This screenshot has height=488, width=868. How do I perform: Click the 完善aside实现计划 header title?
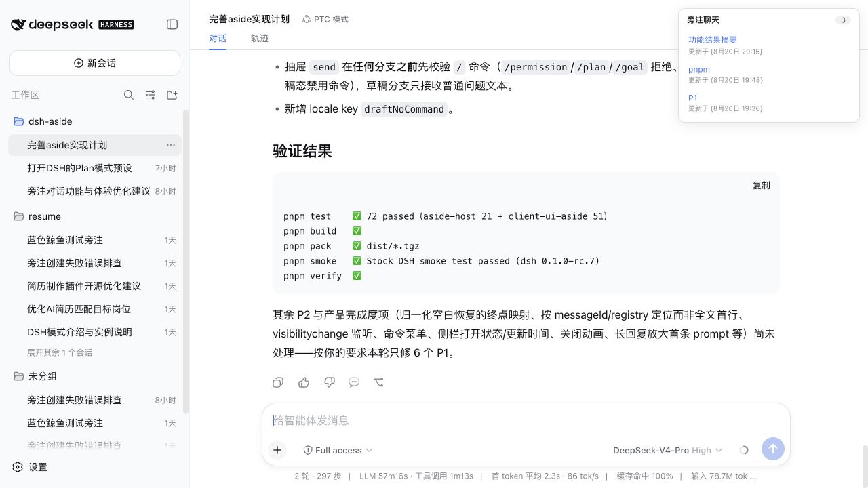(249, 19)
